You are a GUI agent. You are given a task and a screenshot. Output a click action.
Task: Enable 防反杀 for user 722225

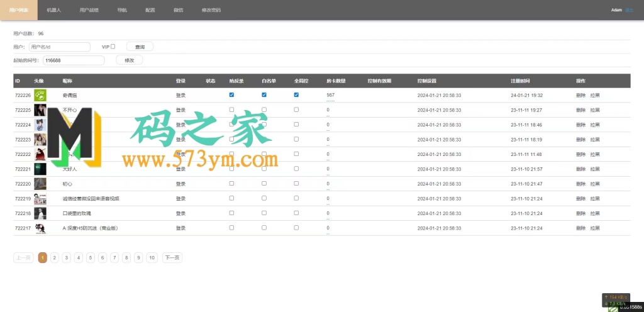231,109
